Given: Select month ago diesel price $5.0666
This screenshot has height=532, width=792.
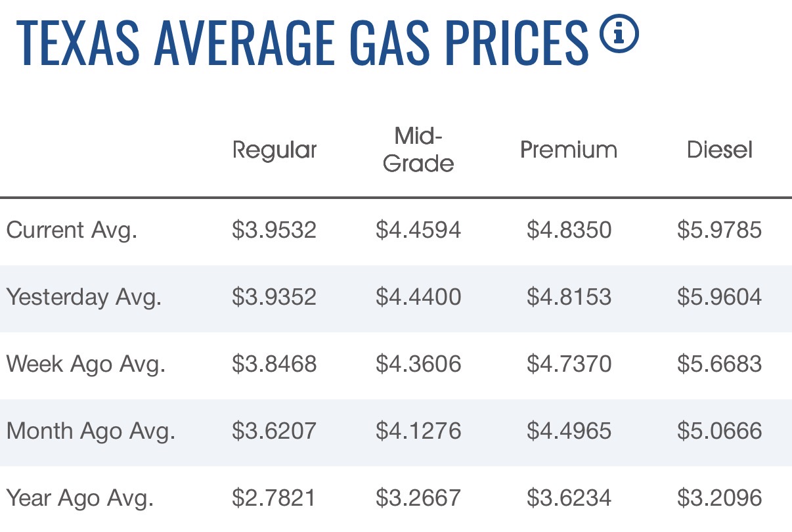Looking at the screenshot, I should tap(720, 431).
